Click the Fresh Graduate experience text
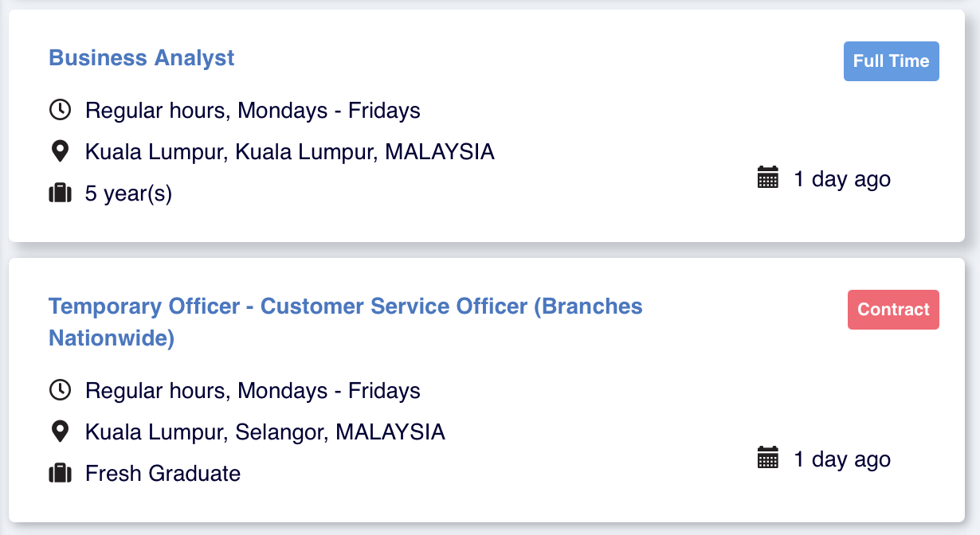Viewport: 980px width, 535px height. point(163,473)
